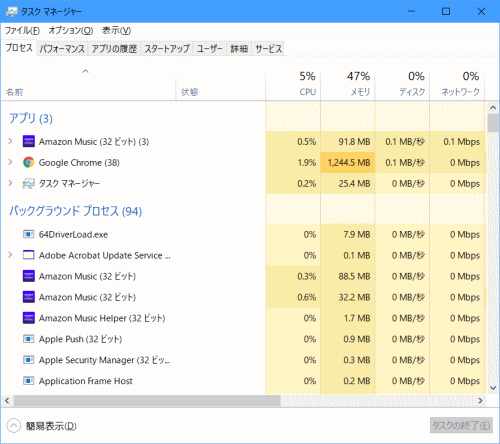Click the 1,244.5 MB memory cell
Screen dimensions: 500x444
pos(348,163)
